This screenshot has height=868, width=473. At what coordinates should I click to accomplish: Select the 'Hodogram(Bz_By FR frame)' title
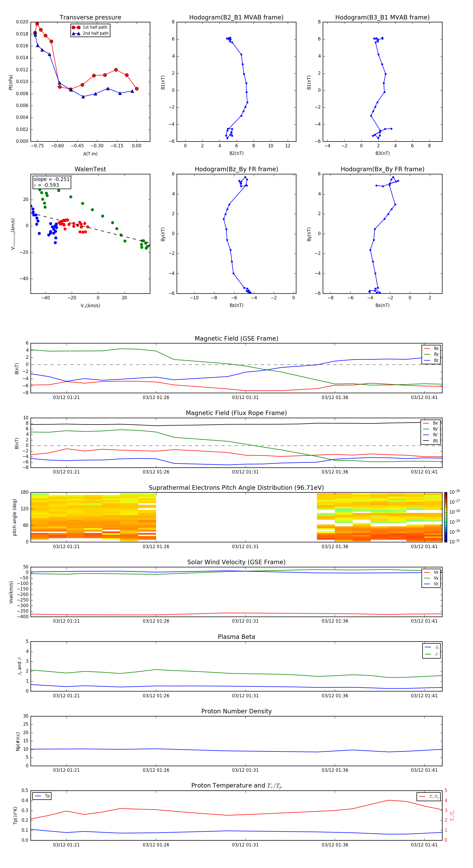236,169
